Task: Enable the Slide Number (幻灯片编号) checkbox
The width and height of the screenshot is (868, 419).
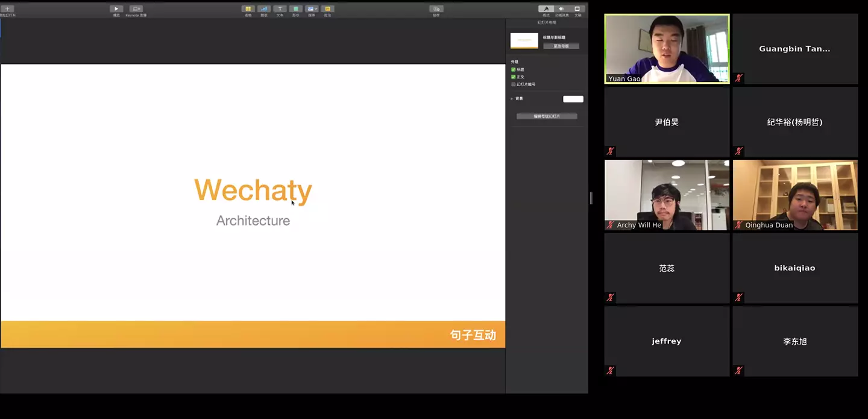Action: click(514, 84)
